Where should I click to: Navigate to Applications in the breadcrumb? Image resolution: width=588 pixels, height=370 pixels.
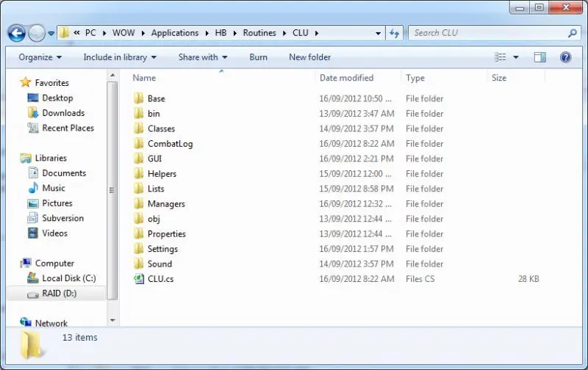click(175, 33)
